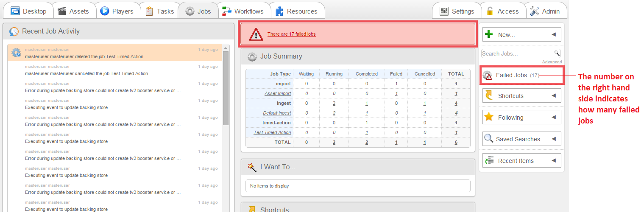
Task: Click the Recent Job Activity scrollbar
Action: [x=226, y=89]
